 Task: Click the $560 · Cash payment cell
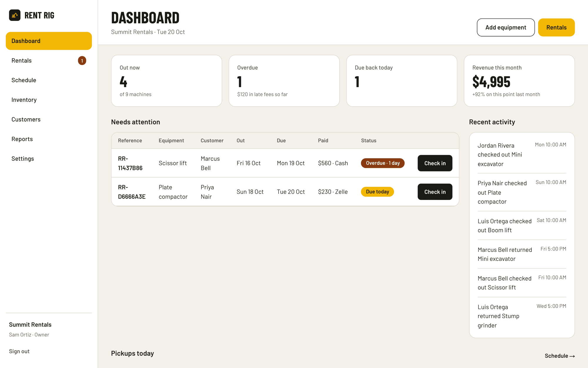point(333,163)
